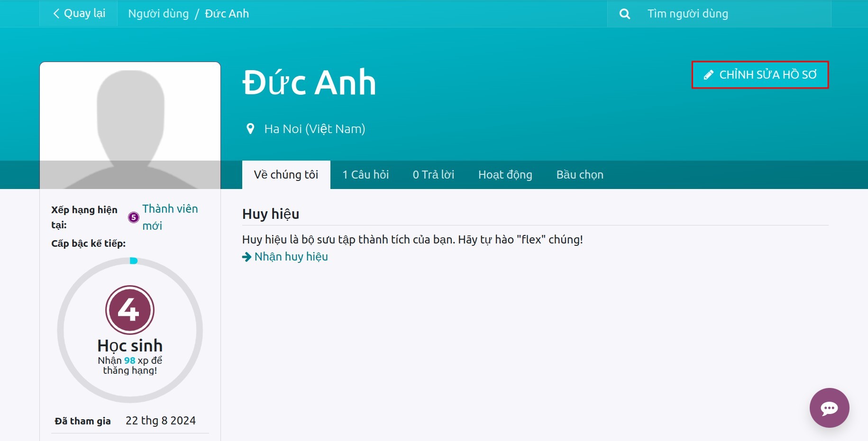Click the Ha Noi (Việt Nam) location text
Screen dimensions: 868x441
point(315,129)
